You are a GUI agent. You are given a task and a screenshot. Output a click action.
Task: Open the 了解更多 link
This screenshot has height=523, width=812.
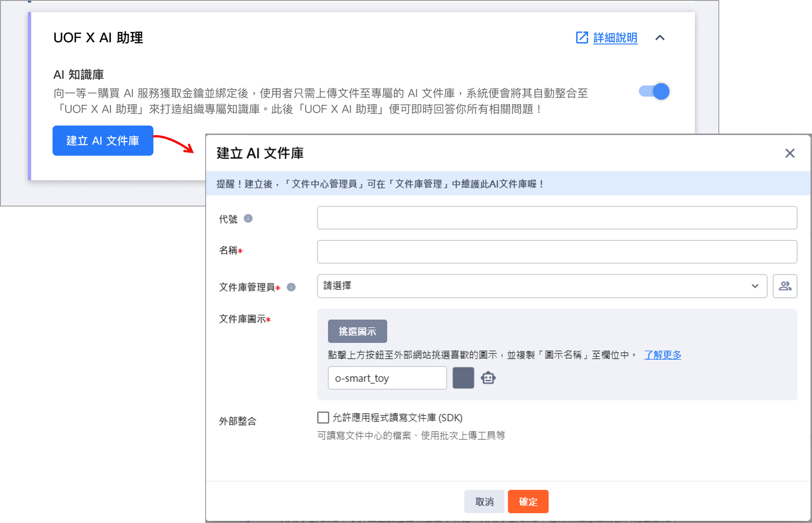point(663,355)
